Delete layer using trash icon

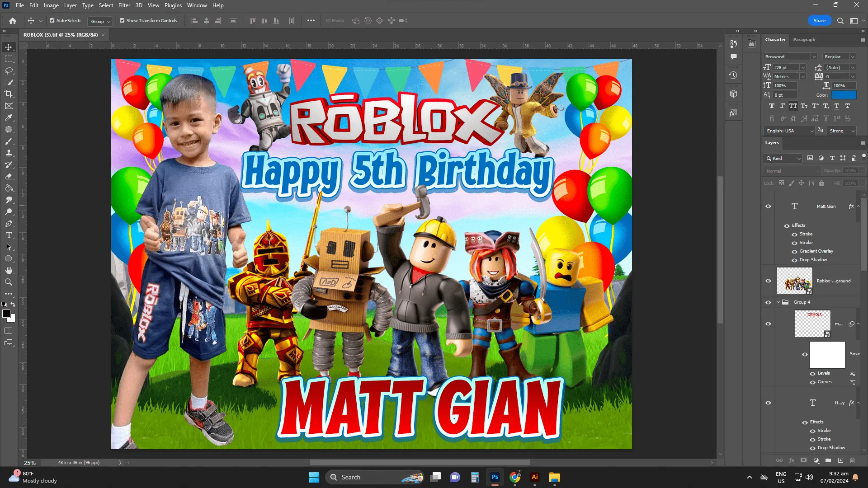853,460
